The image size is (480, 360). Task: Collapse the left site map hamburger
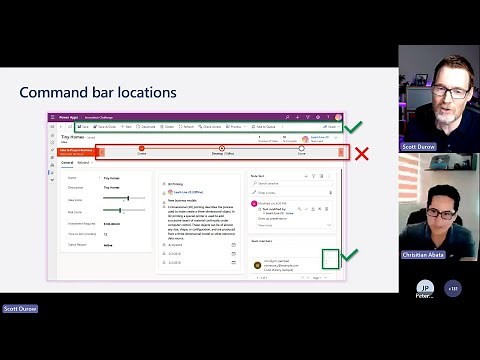52,127
